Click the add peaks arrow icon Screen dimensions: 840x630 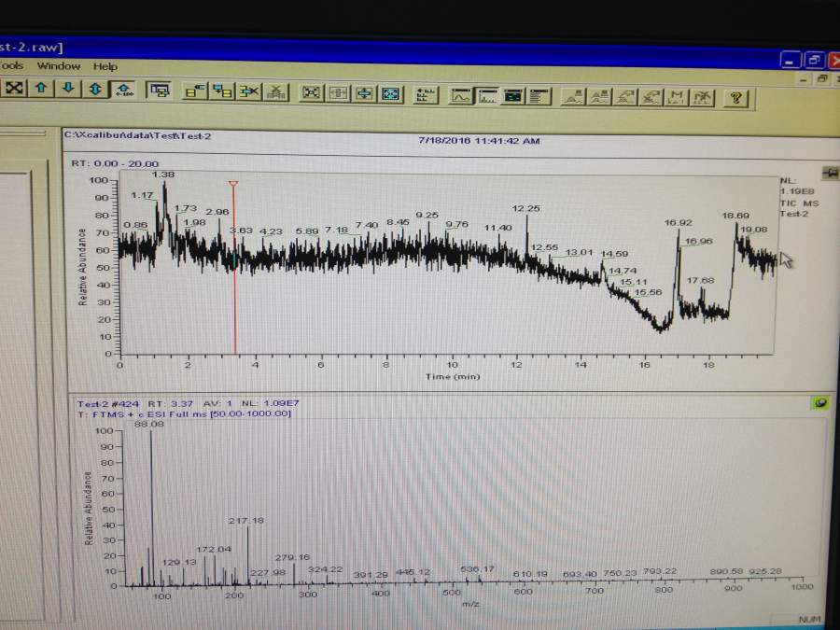pyautogui.click(x=625, y=98)
